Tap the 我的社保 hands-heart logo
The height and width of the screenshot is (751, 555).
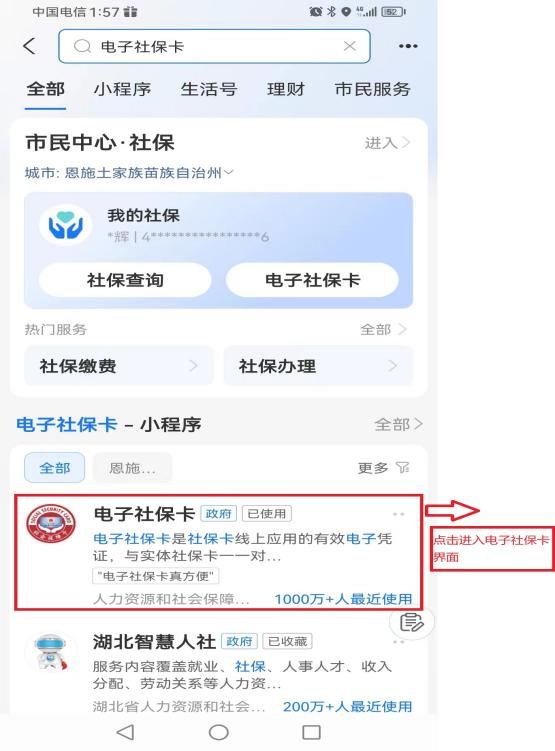(x=66, y=225)
